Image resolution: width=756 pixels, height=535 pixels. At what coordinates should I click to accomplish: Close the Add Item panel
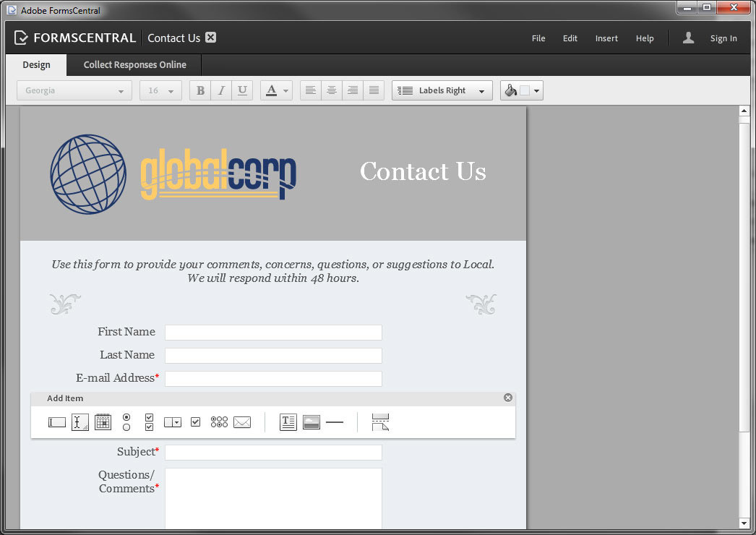507,398
